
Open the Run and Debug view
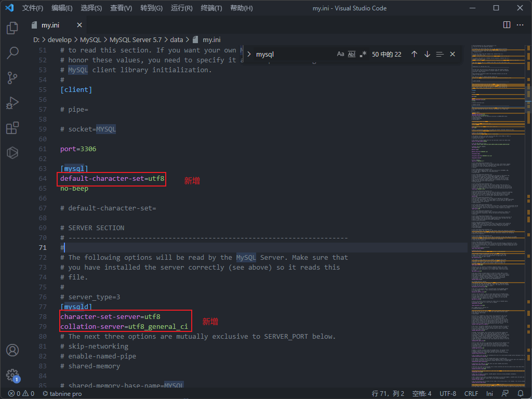(x=12, y=103)
